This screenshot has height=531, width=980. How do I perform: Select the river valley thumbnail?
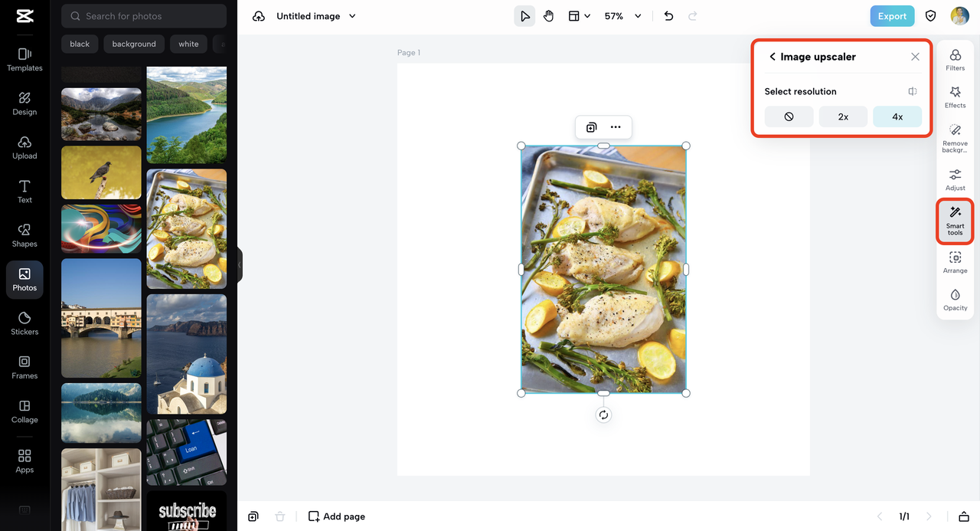pos(187,115)
